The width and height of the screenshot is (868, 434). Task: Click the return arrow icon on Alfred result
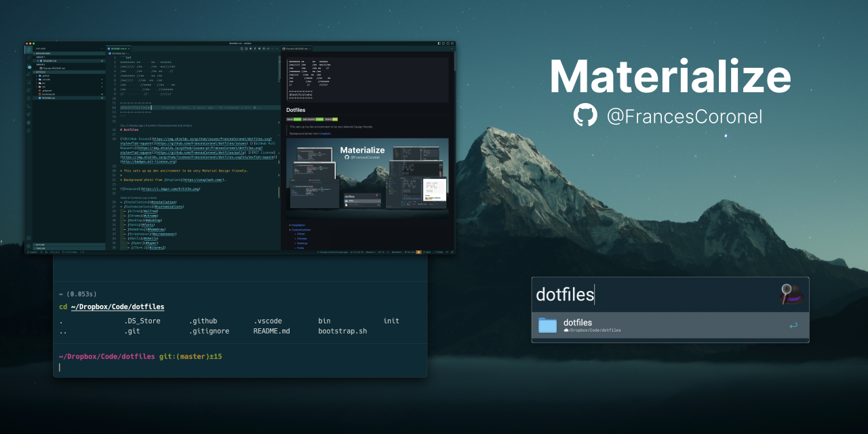point(793,325)
